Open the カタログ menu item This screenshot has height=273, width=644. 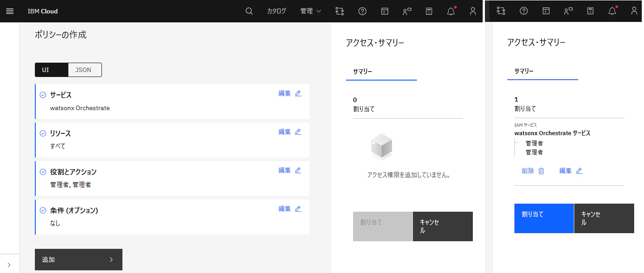coord(277,11)
